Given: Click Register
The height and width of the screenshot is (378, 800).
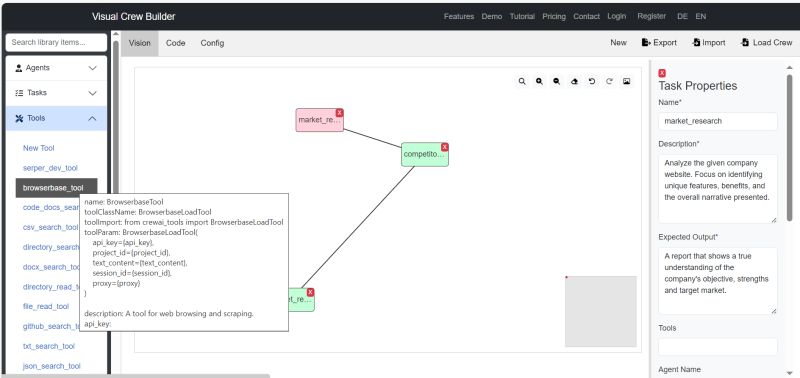Looking at the screenshot, I should [652, 16].
